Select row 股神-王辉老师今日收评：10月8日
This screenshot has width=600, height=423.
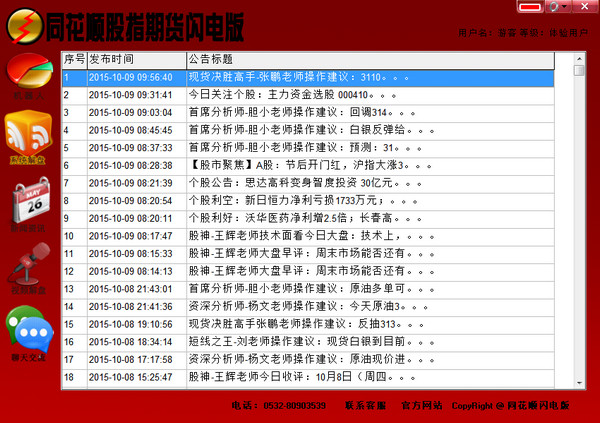click(x=308, y=377)
